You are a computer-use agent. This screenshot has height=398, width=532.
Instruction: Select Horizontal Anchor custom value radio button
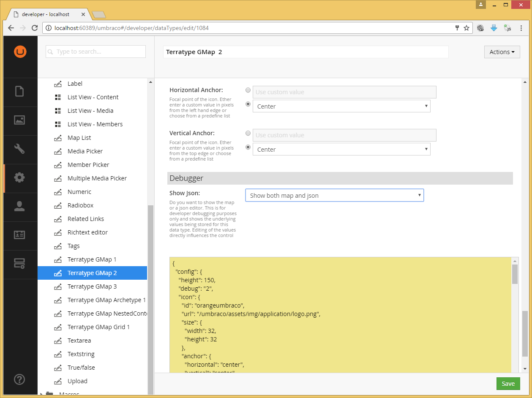[248, 90]
